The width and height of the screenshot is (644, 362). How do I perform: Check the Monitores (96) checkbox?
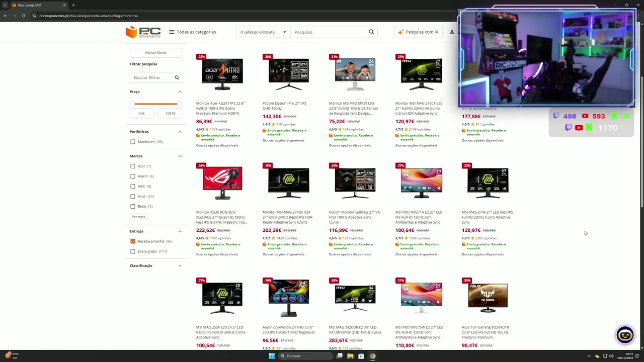click(x=133, y=142)
